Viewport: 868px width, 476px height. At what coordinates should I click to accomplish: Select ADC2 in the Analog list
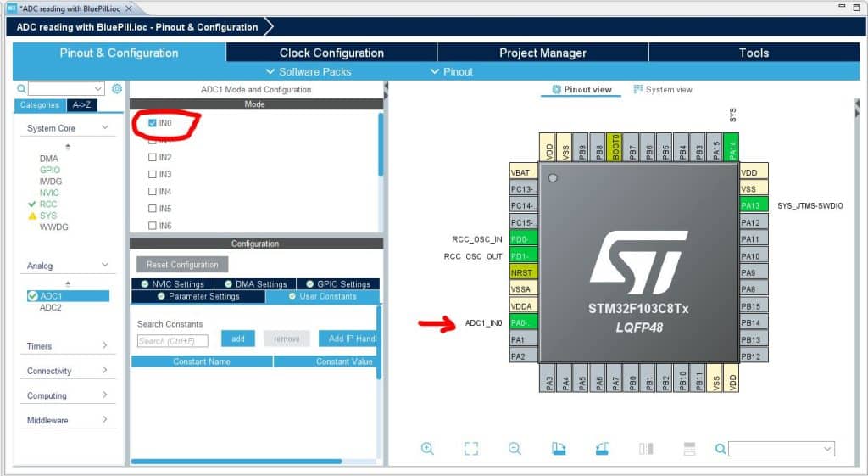pos(50,307)
